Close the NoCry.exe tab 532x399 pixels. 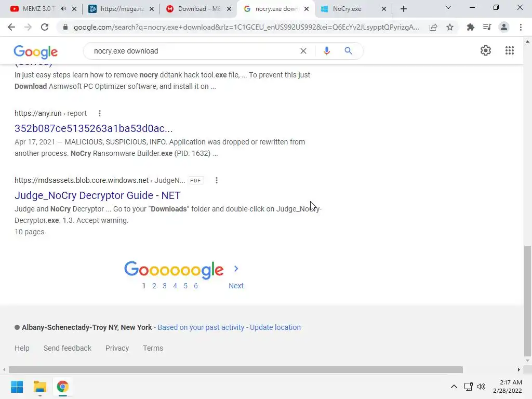(384, 9)
